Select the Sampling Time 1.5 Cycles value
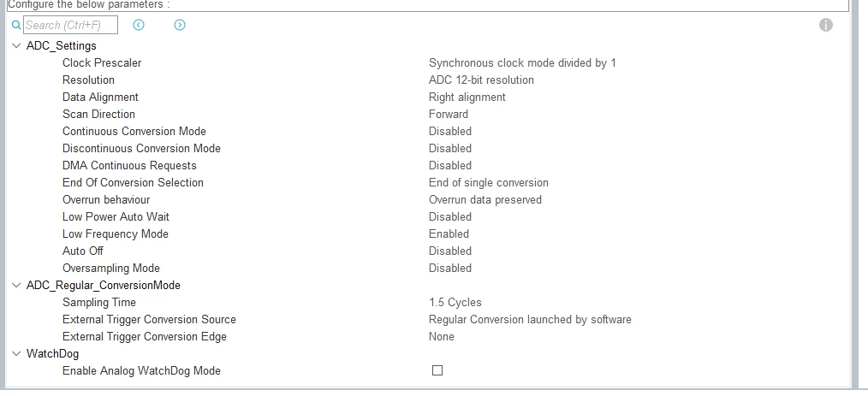This screenshot has height=396, width=868. click(x=455, y=303)
